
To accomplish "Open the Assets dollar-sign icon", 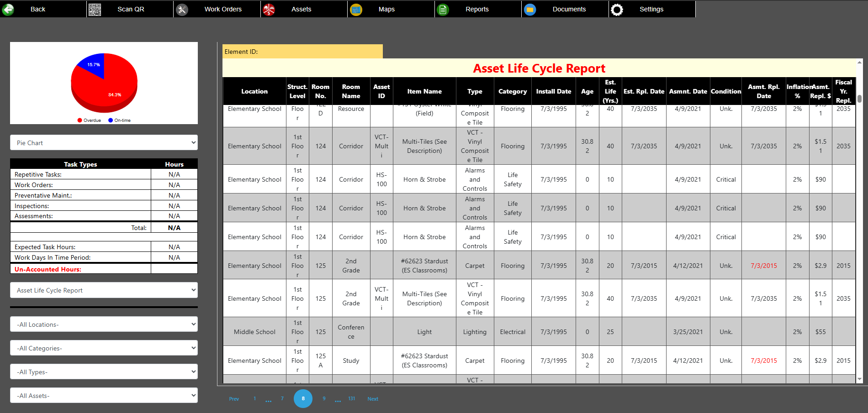I will 270,9.
